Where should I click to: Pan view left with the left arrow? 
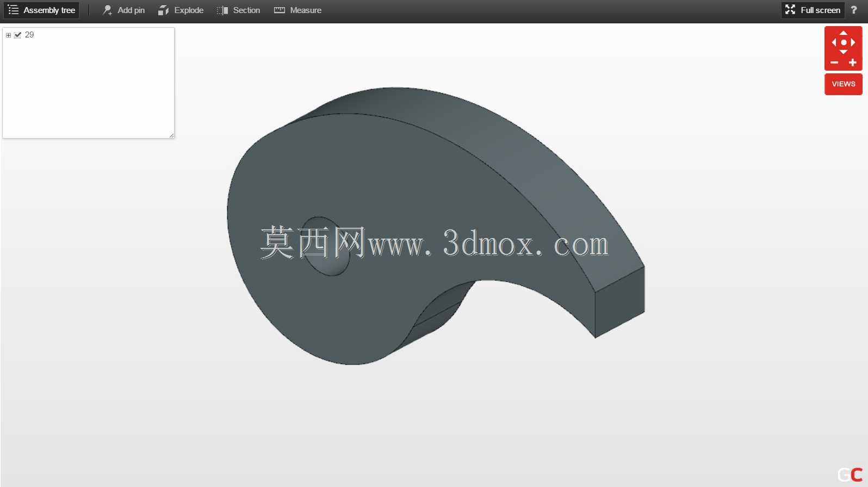pos(834,42)
